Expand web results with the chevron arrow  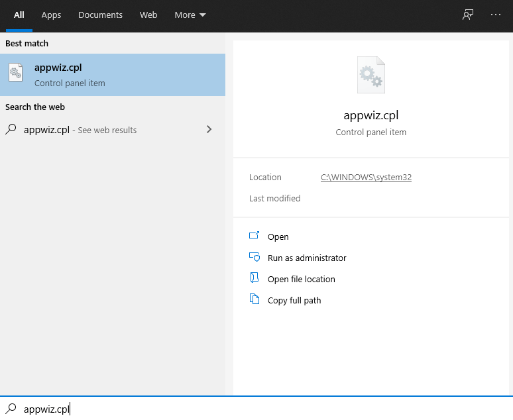tap(209, 130)
